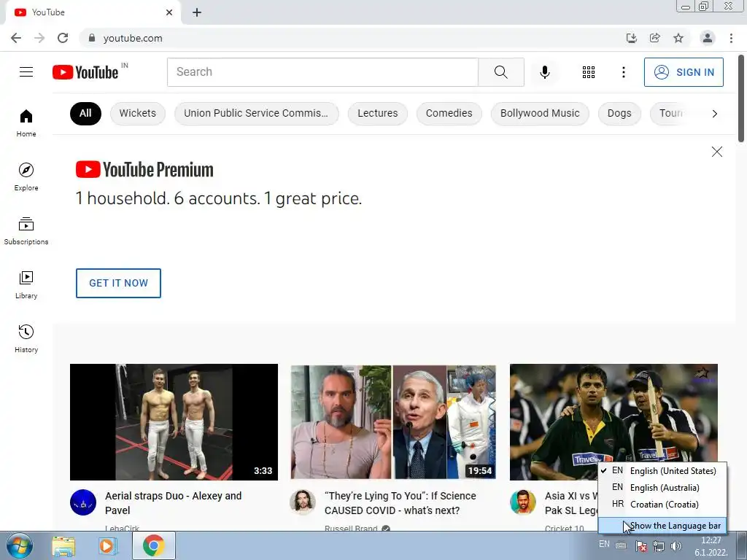Start voice search with the microphone

tap(544, 72)
